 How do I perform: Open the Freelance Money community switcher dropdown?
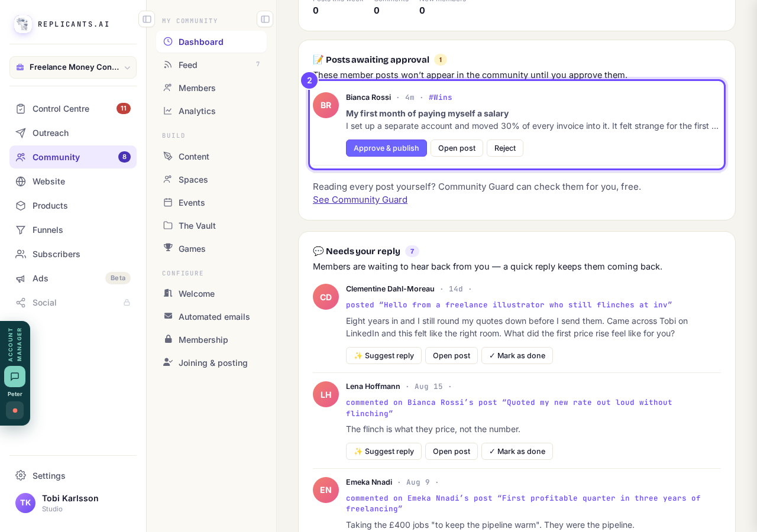73,67
